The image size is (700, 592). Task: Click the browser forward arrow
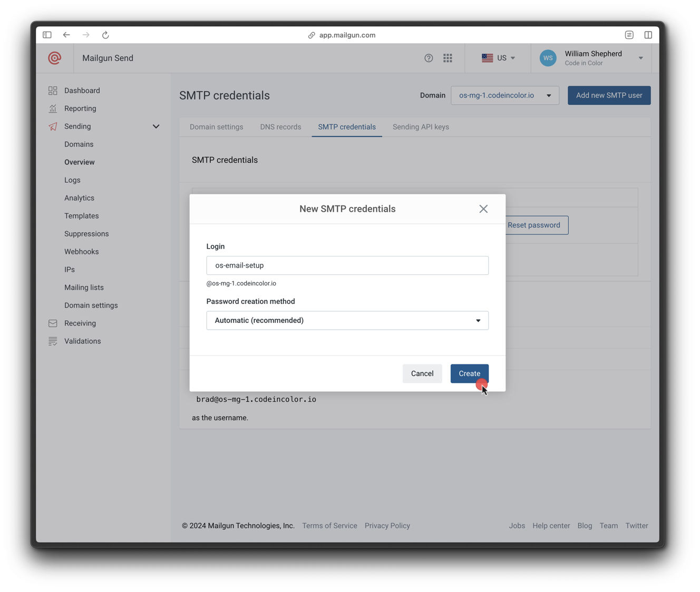[86, 35]
